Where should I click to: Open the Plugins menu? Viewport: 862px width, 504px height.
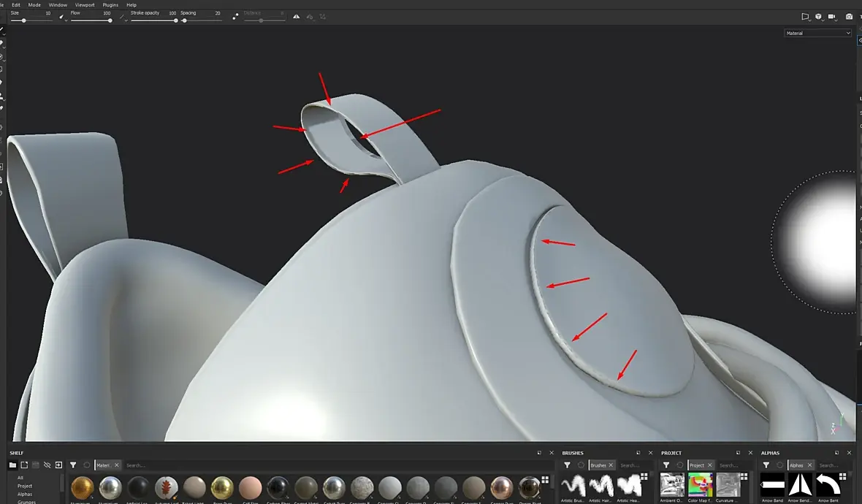click(x=110, y=5)
